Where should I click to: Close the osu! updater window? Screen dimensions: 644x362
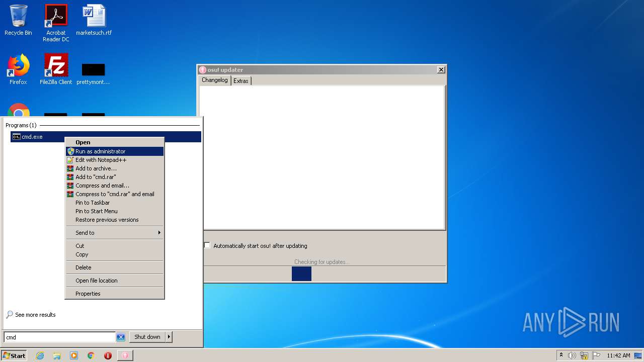click(441, 70)
